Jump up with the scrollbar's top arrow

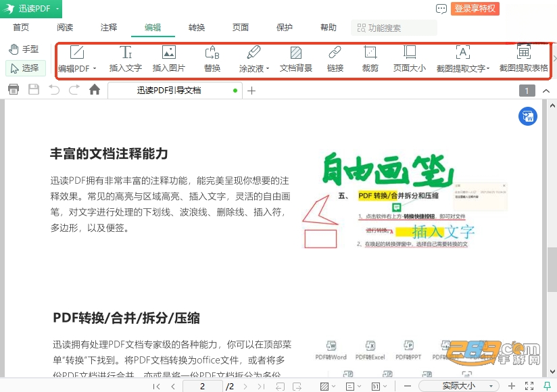[552, 105]
